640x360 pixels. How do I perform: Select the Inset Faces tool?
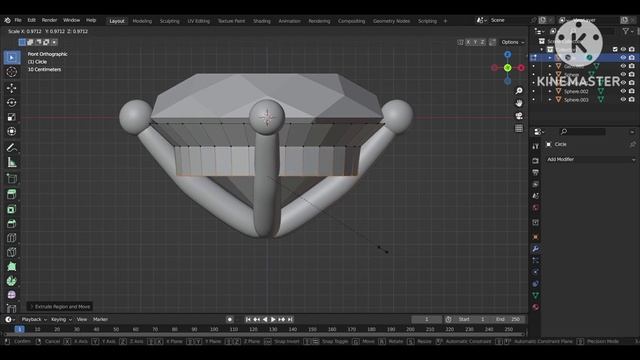click(11, 209)
